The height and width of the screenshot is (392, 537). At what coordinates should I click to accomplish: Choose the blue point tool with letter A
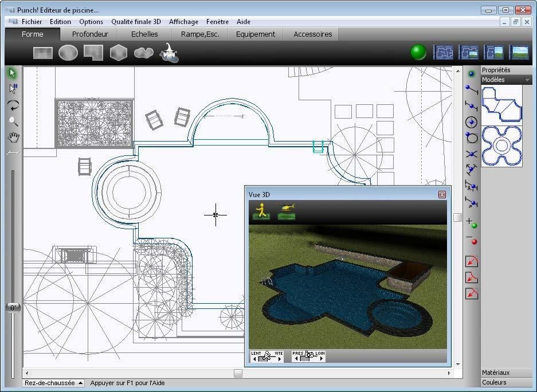(472, 186)
